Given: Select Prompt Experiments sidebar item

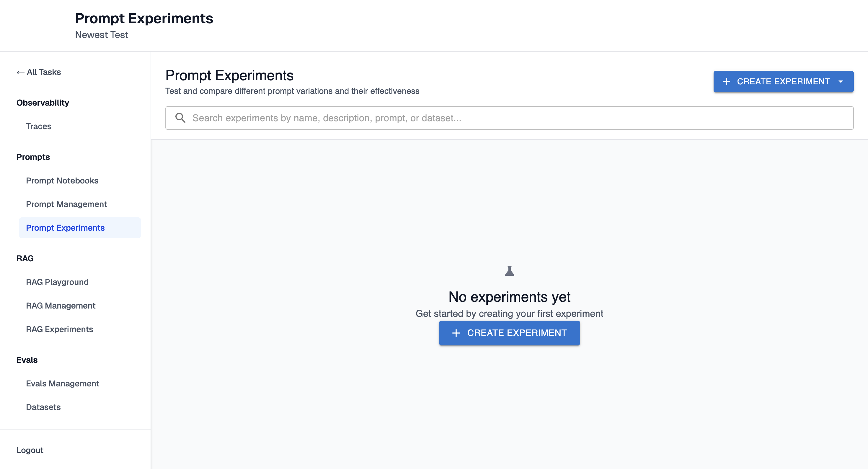Looking at the screenshot, I should tap(65, 228).
